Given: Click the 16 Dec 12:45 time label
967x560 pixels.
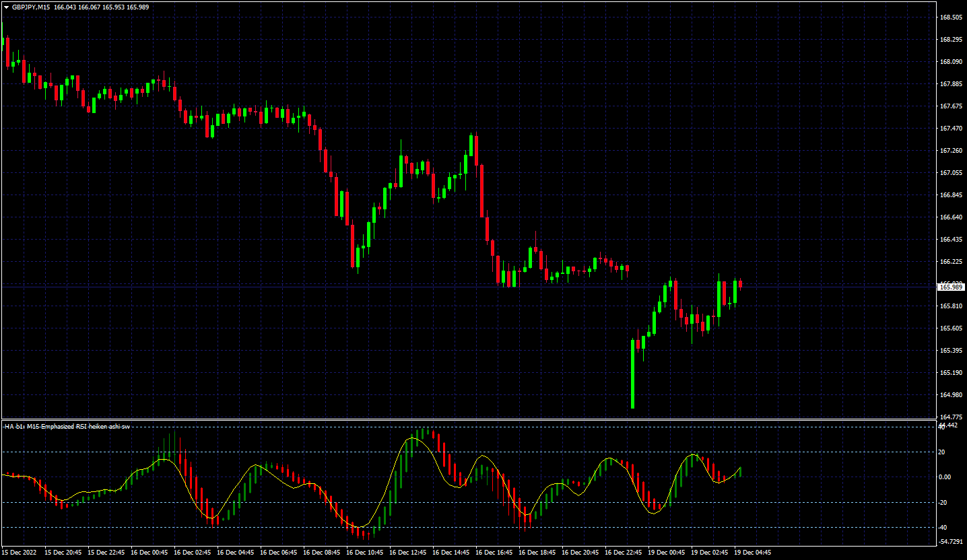Looking at the screenshot, I should 408,553.
